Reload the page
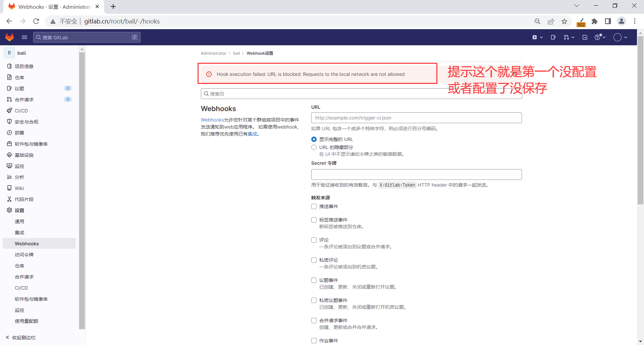This screenshot has width=644, height=345. (36, 21)
